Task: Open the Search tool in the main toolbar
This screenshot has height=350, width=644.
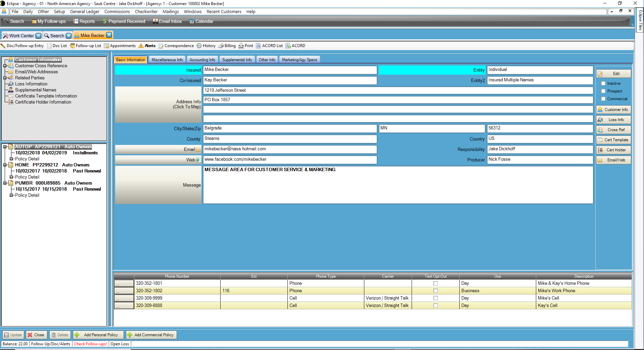Action: (14, 21)
